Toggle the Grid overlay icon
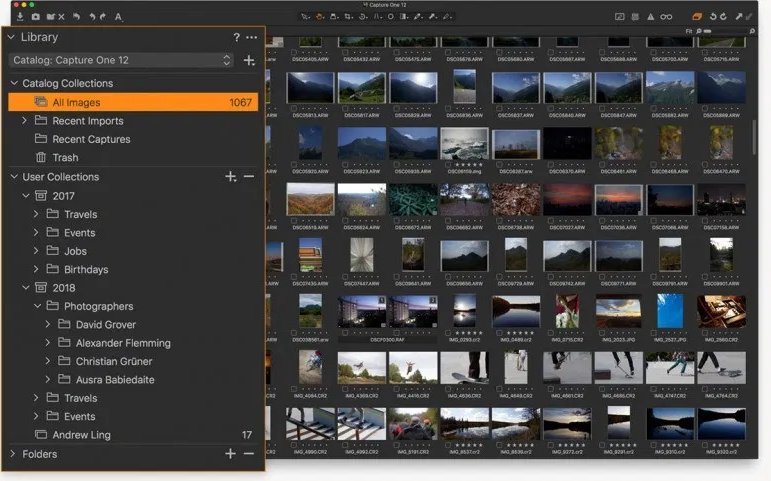The width and height of the screenshot is (771, 481). click(635, 17)
